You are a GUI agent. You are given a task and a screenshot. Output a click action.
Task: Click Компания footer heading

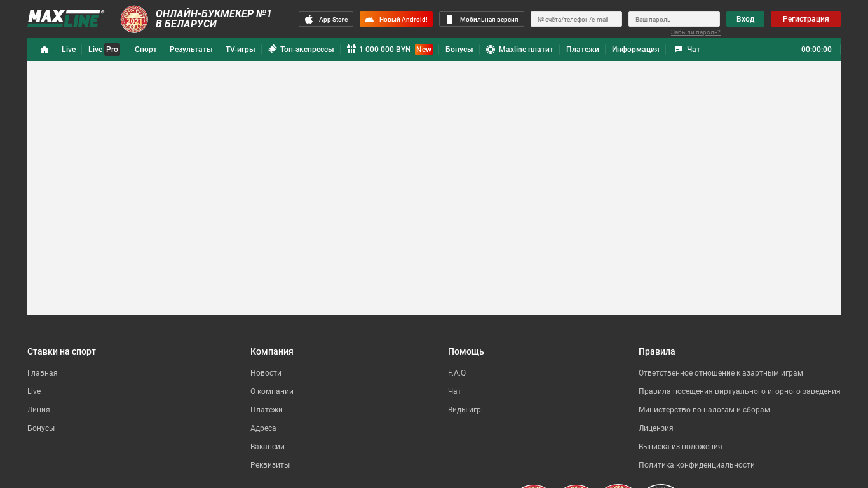pyautogui.click(x=272, y=351)
